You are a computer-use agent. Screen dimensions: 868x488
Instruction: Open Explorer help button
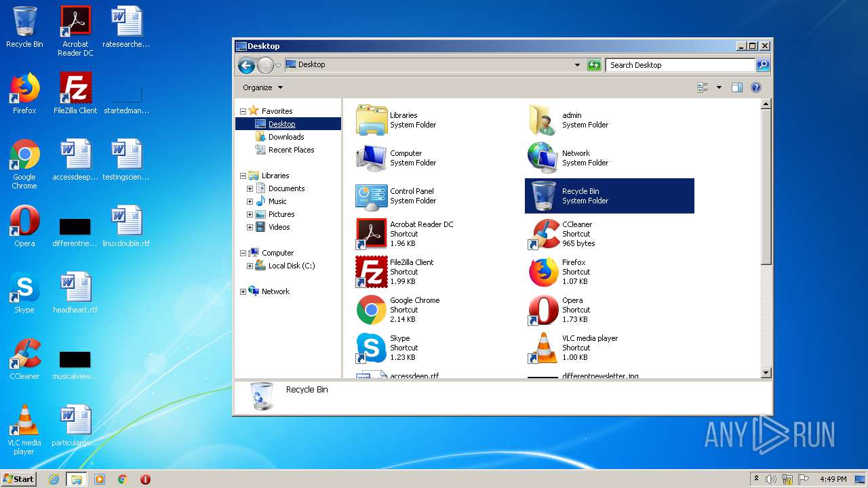click(x=756, y=87)
